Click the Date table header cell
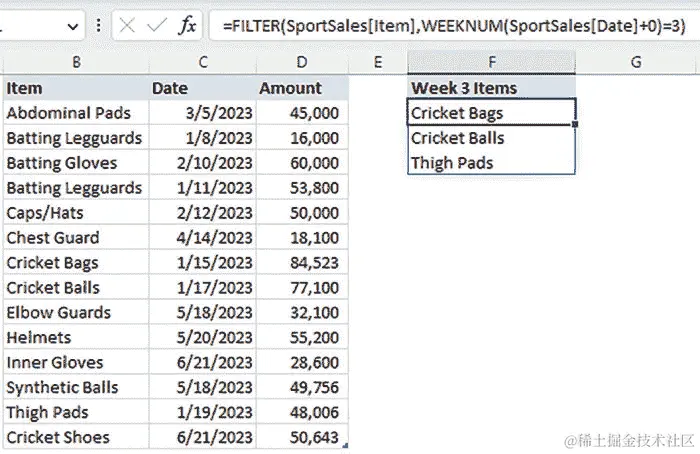Screen dimensions: 700x454 click(203, 88)
